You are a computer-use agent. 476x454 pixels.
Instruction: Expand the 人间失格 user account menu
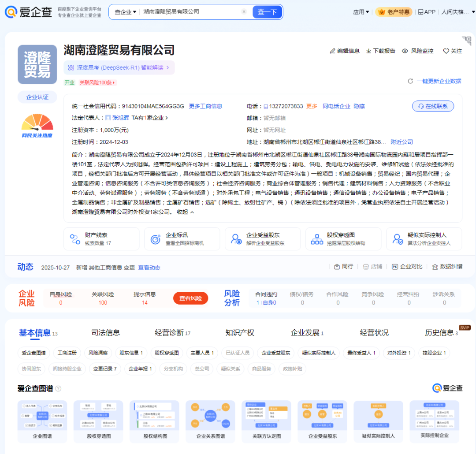[458, 12]
